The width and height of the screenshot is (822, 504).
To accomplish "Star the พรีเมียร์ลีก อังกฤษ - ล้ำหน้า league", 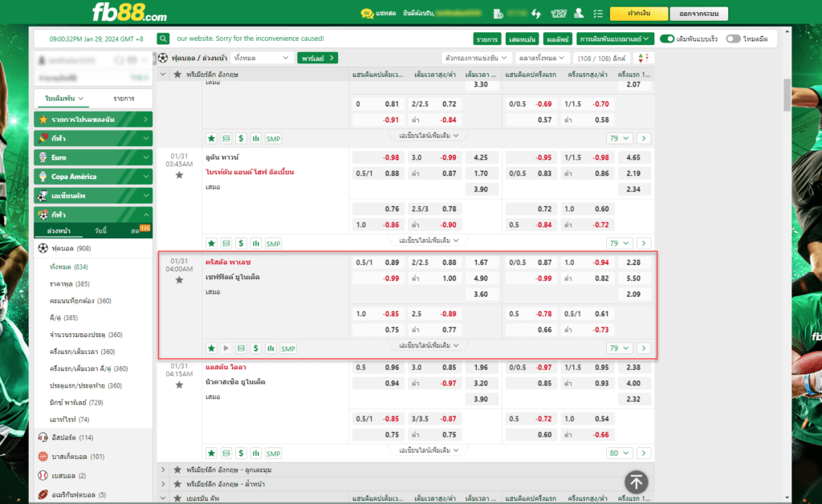I will point(177,484).
